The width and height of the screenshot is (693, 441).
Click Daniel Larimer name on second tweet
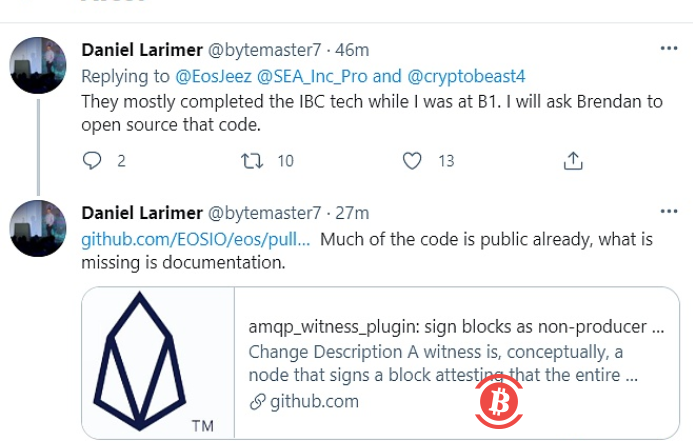click(x=140, y=213)
